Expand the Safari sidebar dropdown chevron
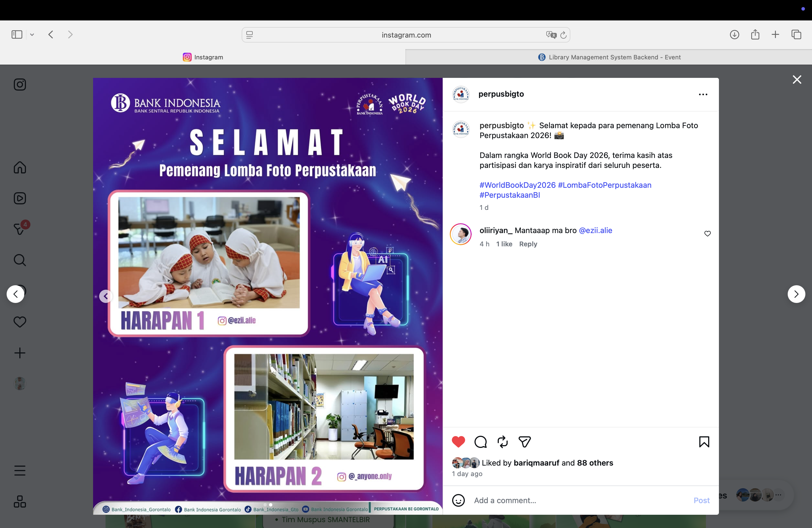 [x=32, y=35]
